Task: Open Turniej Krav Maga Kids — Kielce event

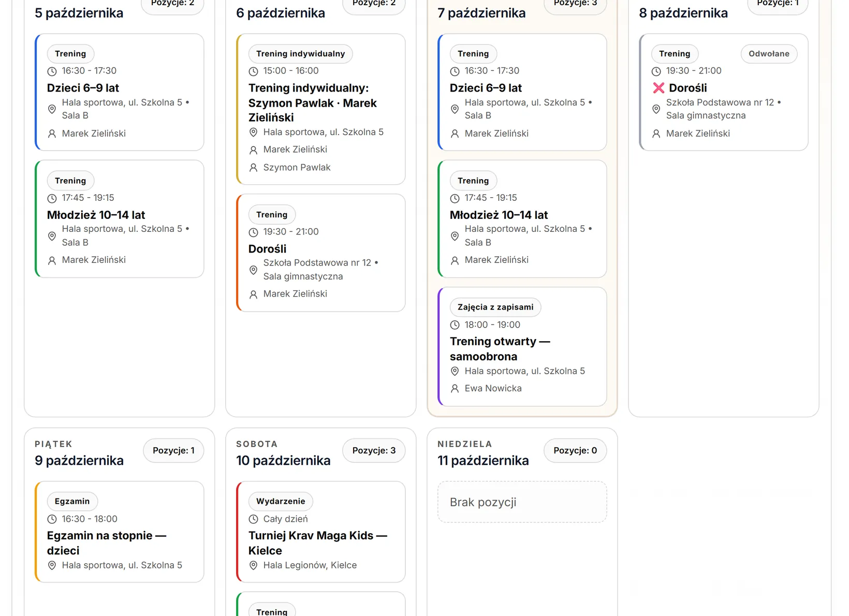Action: point(317,543)
